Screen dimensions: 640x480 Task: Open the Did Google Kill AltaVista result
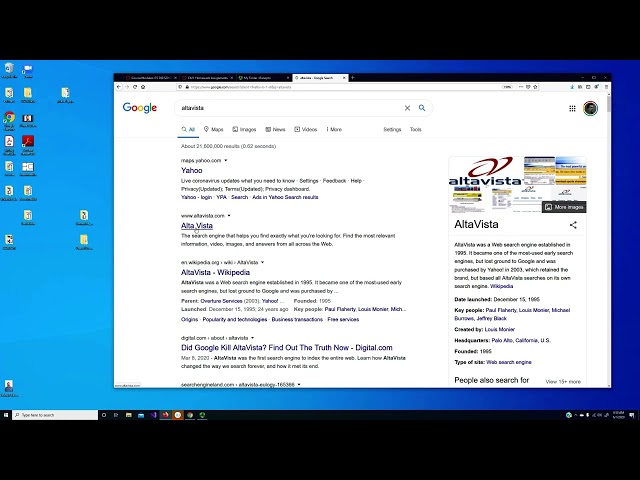click(x=287, y=348)
